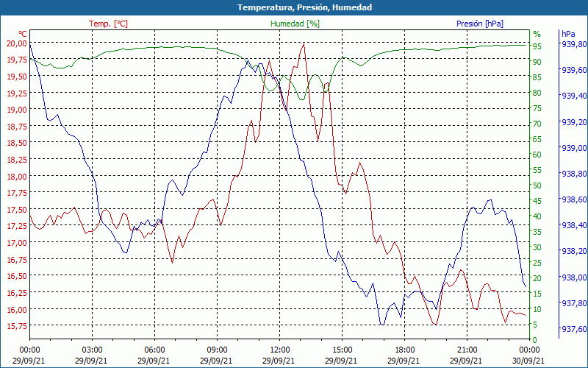Screen dimensions: 588x368
Task: Click the 16,25 temperature axis value
Action: tap(16, 293)
